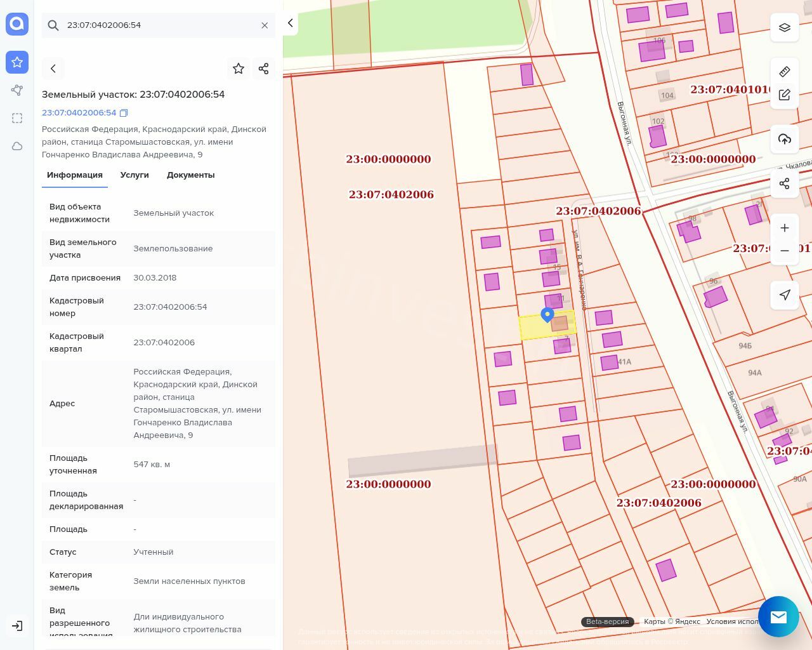812x650 pixels.
Task: Open the map layers panel
Action: coord(785,27)
